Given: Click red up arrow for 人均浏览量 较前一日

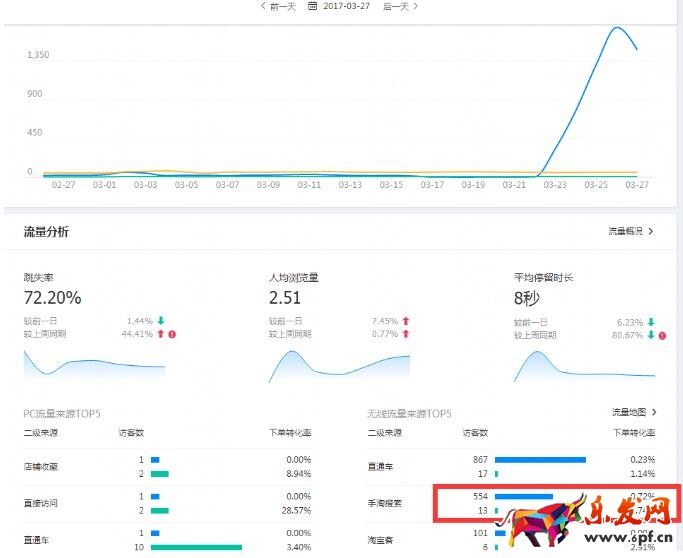Looking at the screenshot, I should [406, 321].
